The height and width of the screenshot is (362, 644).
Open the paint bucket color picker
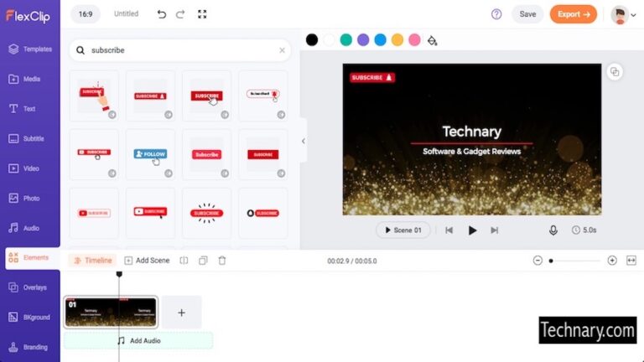(x=432, y=40)
